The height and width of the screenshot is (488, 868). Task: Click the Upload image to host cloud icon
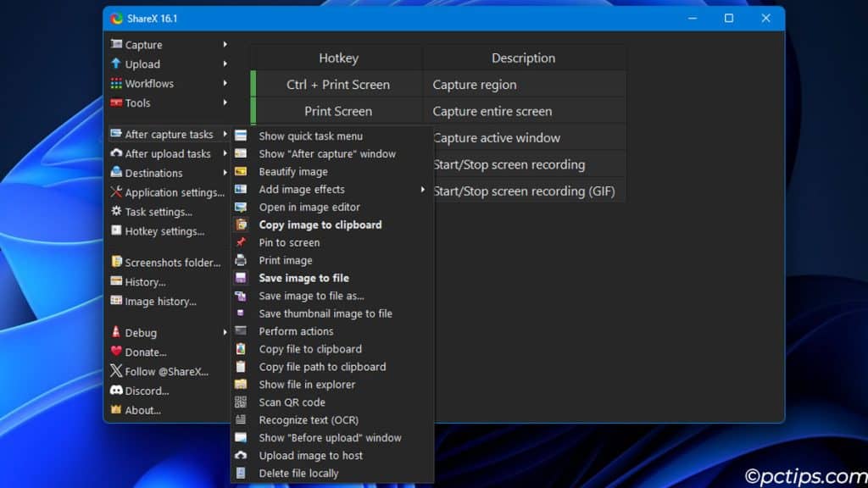241,455
